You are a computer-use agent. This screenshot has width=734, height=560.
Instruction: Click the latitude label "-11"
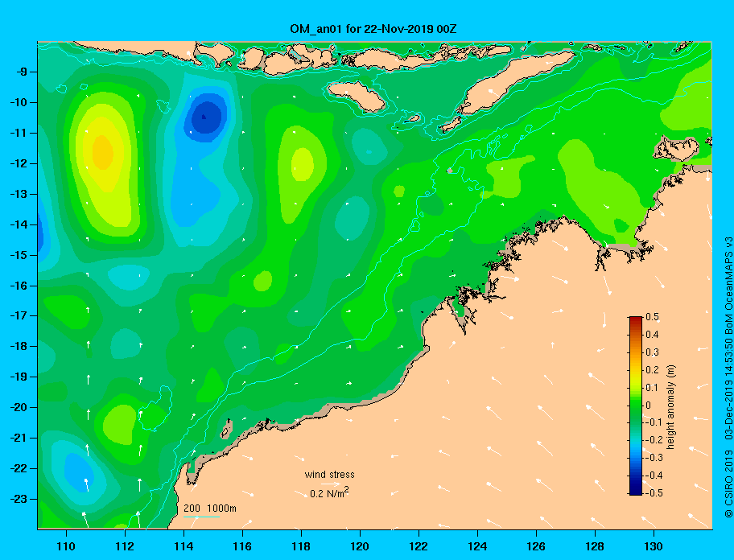tap(19, 133)
